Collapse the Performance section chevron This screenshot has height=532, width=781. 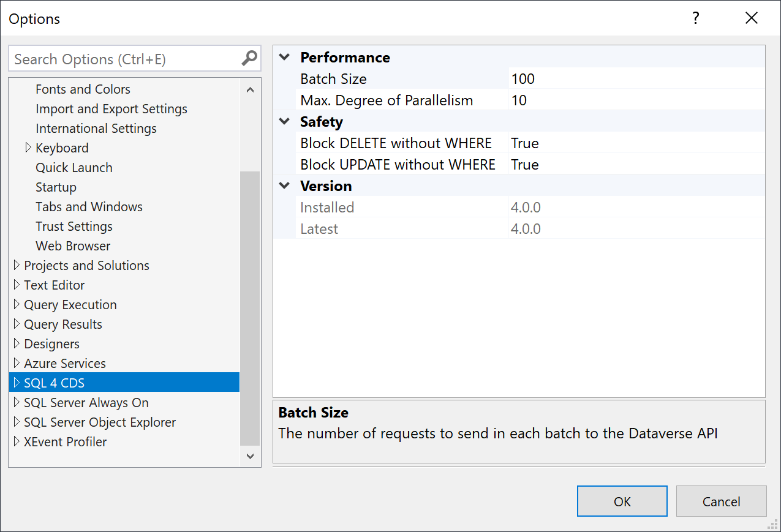pos(284,58)
